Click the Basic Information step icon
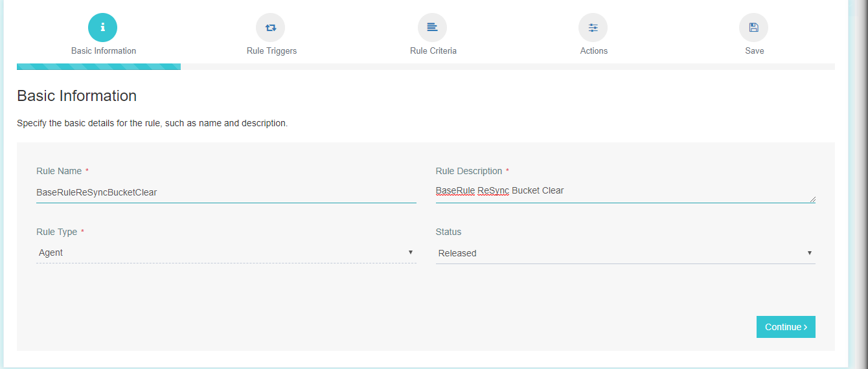This screenshot has width=868, height=369. click(x=103, y=27)
